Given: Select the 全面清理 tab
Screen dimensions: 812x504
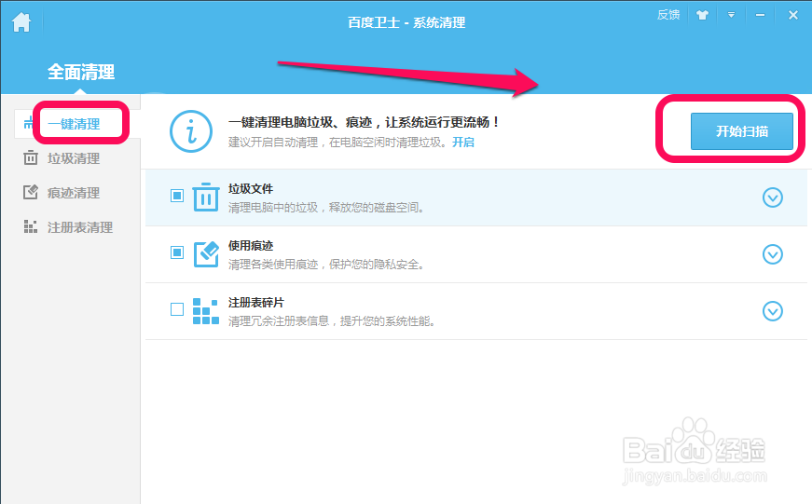Looking at the screenshot, I should point(81,72).
